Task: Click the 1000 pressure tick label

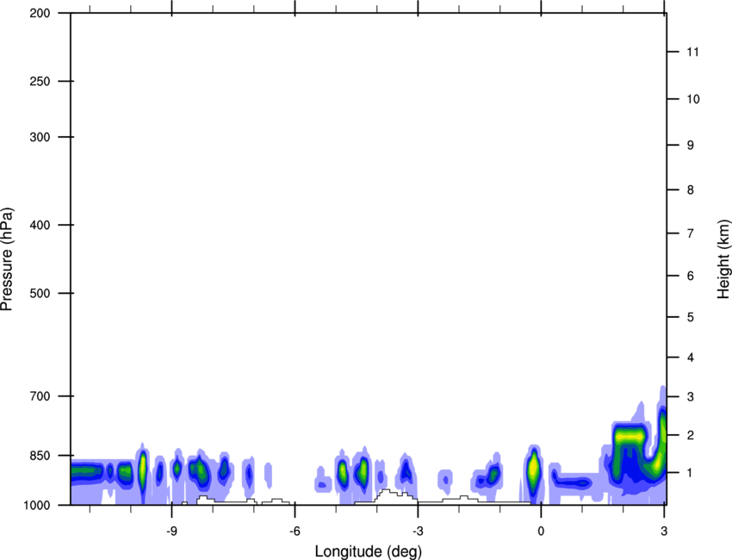Action: (36, 505)
